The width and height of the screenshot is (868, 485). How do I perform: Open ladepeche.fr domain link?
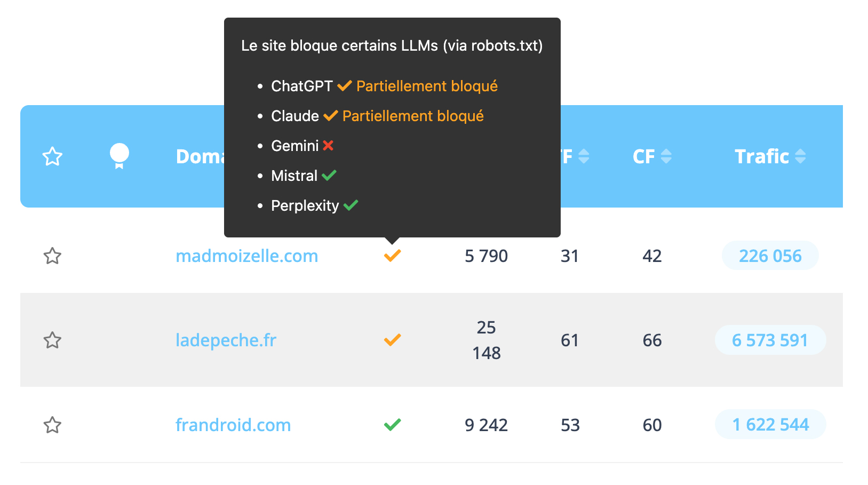pyautogui.click(x=226, y=340)
